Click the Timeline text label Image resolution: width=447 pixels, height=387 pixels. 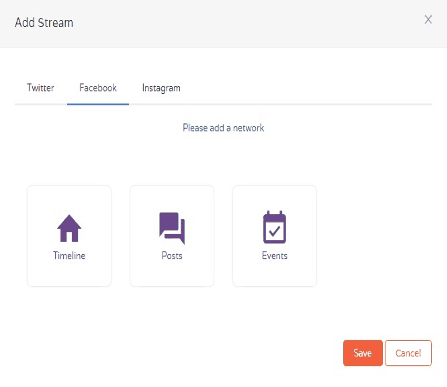click(69, 256)
